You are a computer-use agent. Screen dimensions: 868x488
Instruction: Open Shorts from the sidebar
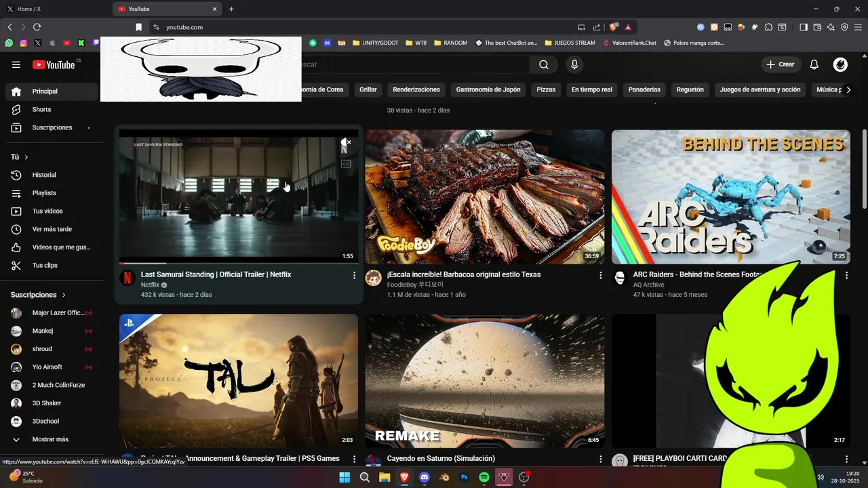pos(52,109)
